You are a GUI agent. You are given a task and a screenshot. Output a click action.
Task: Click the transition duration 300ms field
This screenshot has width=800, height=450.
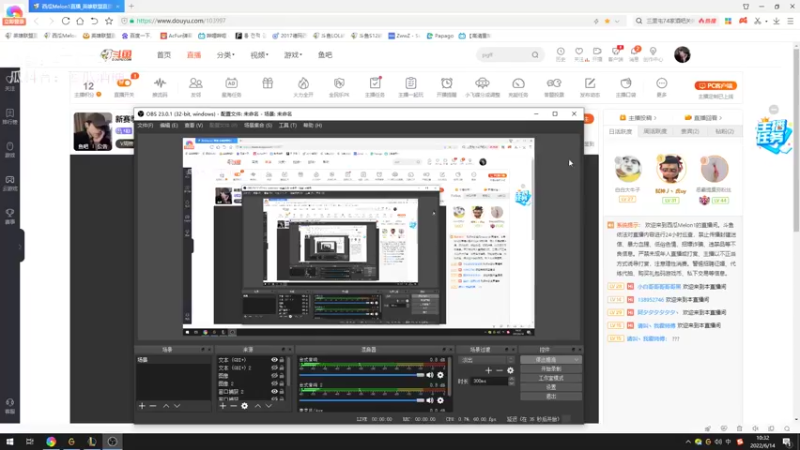490,381
